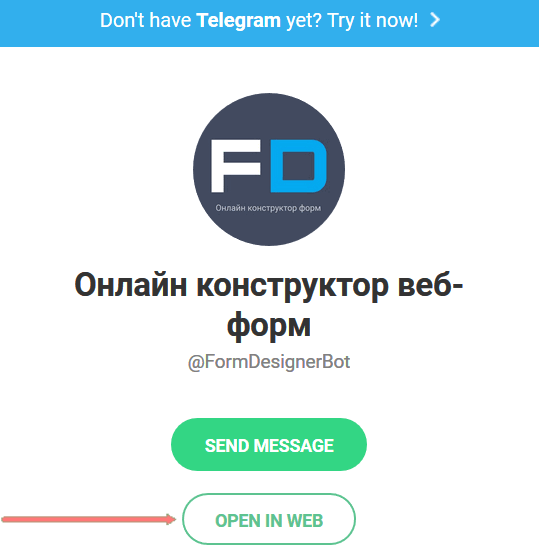Click the SEND MESSAGE green button
The height and width of the screenshot is (551, 539).
(x=269, y=445)
